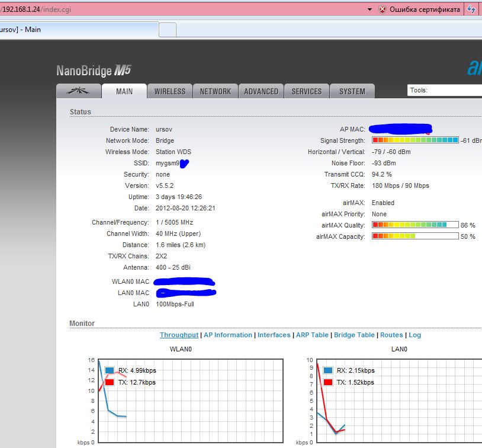The height and width of the screenshot is (448, 482).
Task: Select the SYSTEM tab
Action: coord(352,91)
